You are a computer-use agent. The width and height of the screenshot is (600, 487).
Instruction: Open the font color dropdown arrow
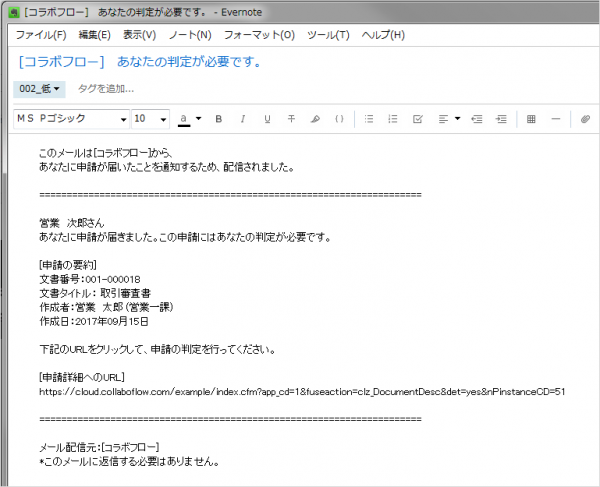pos(199,119)
